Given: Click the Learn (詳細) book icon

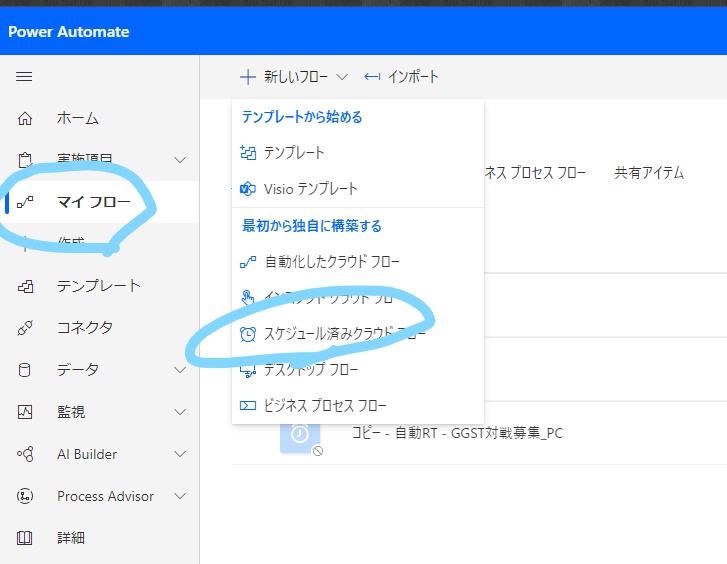Looking at the screenshot, I should click(26, 538).
